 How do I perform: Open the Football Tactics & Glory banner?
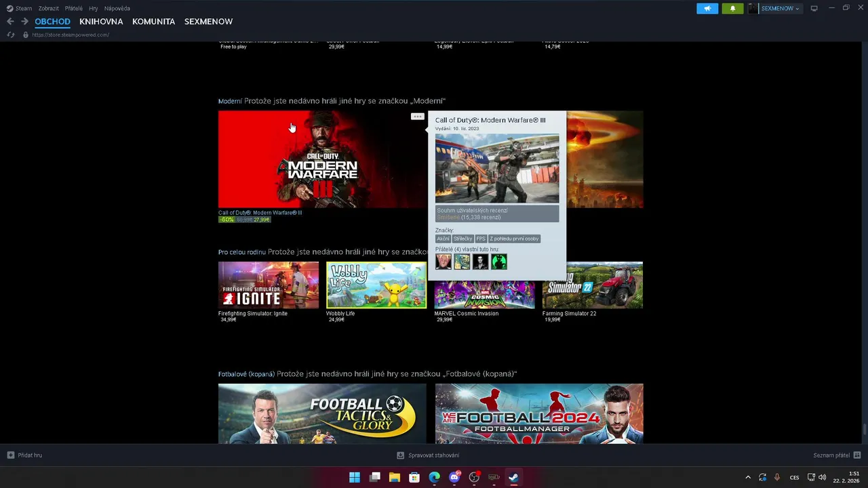322,413
